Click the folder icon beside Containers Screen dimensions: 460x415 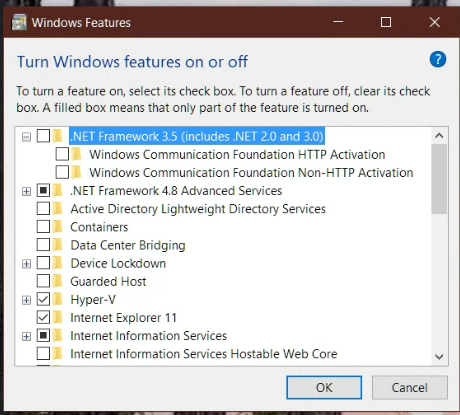click(x=58, y=227)
